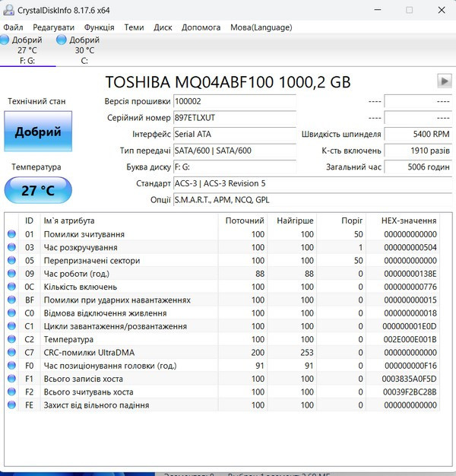Click the 1910 разів power-on count value
The width and height of the screenshot is (456, 476).
tap(418, 151)
